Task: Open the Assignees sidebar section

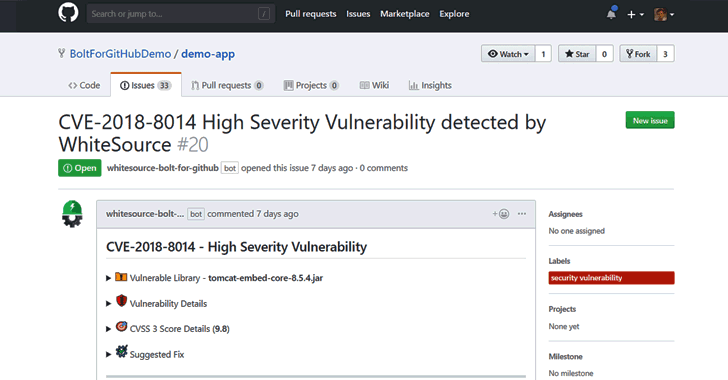Action: pos(565,214)
